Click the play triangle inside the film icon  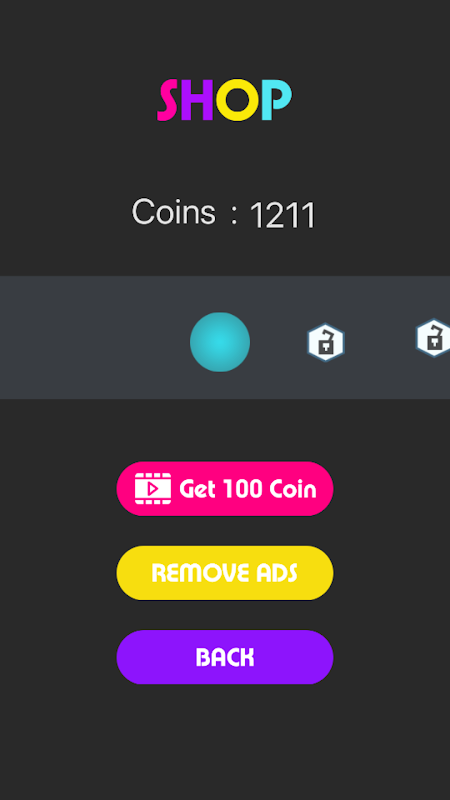pos(153,489)
